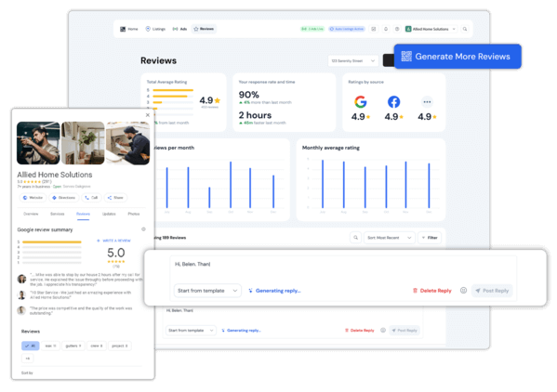This screenshot has width=557, height=392.
Task: Open third photo of worker under sink
Action: coord(128,143)
